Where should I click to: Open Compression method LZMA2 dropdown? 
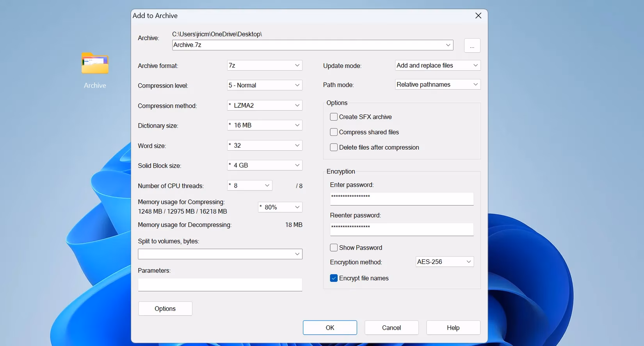(265, 105)
